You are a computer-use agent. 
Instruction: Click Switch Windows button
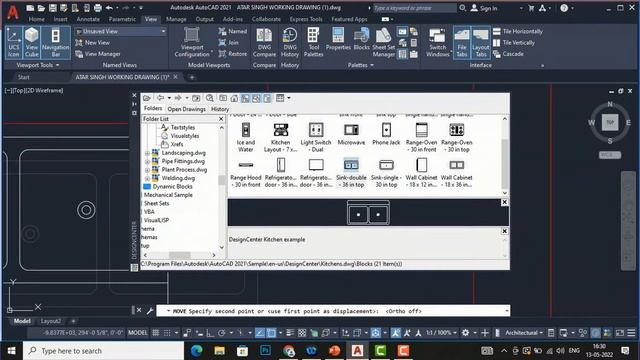(x=438, y=42)
